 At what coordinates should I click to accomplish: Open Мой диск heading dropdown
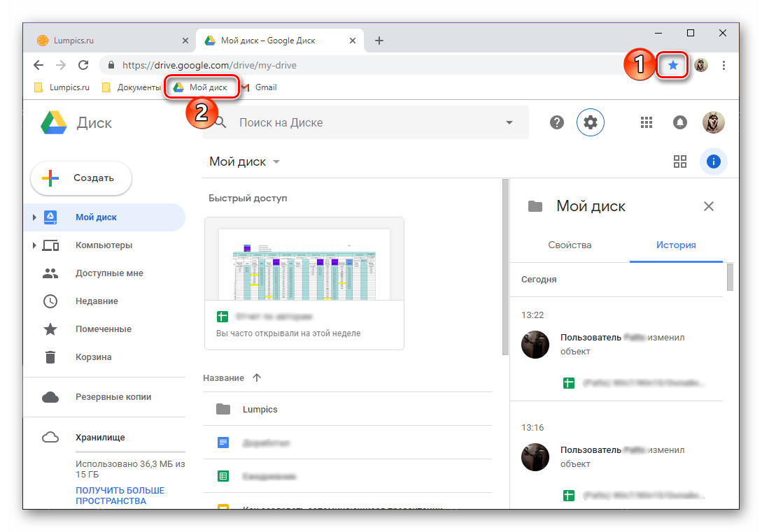coord(244,161)
